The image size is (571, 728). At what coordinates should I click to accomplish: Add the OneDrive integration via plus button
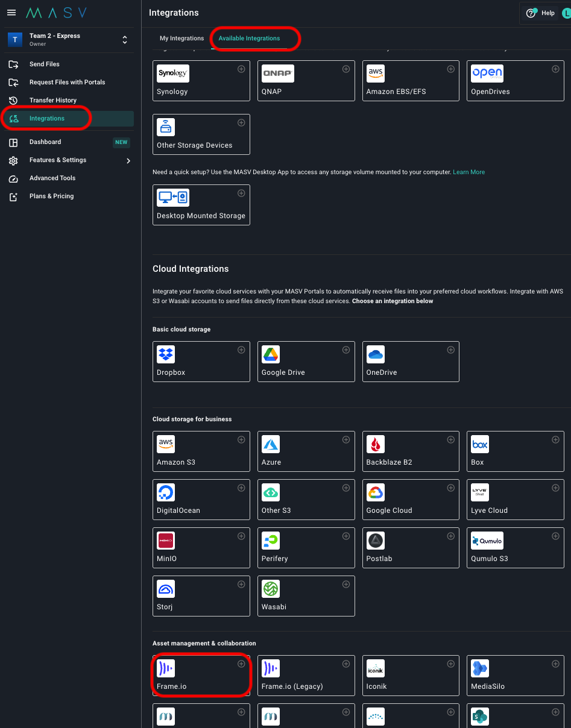click(450, 350)
